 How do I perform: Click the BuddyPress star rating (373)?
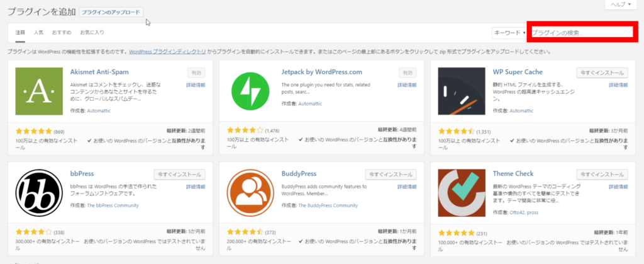click(245, 232)
